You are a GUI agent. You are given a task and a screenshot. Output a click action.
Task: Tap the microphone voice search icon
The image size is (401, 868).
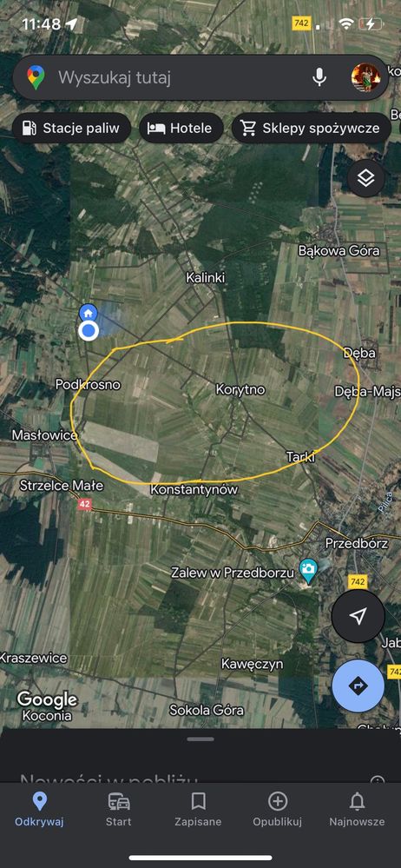(x=319, y=77)
